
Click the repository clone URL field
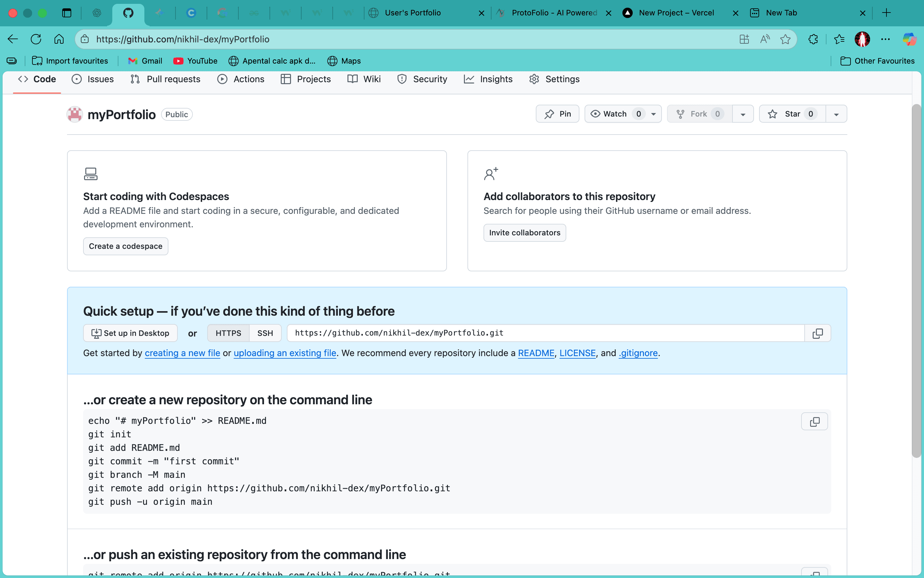pyautogui.click(x=546, y=333)
